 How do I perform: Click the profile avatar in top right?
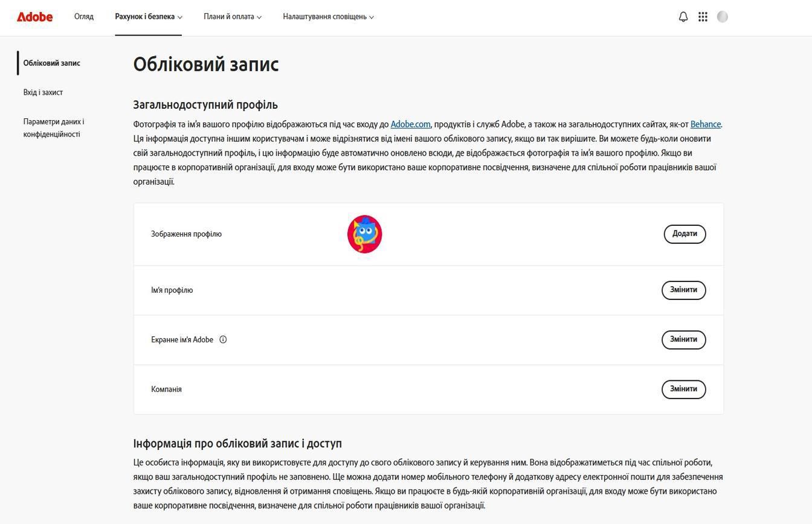tap(723, 16)
